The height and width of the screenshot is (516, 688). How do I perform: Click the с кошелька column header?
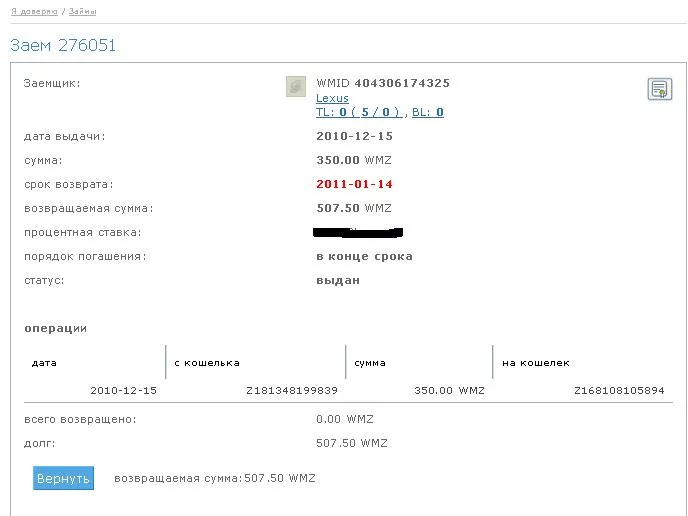click(207, 363)
